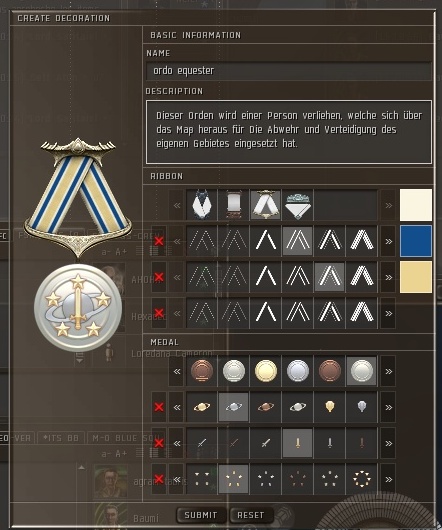Click the Submit button
The image size is (442, 530).
pyautogui.click(x=201, y=515)
